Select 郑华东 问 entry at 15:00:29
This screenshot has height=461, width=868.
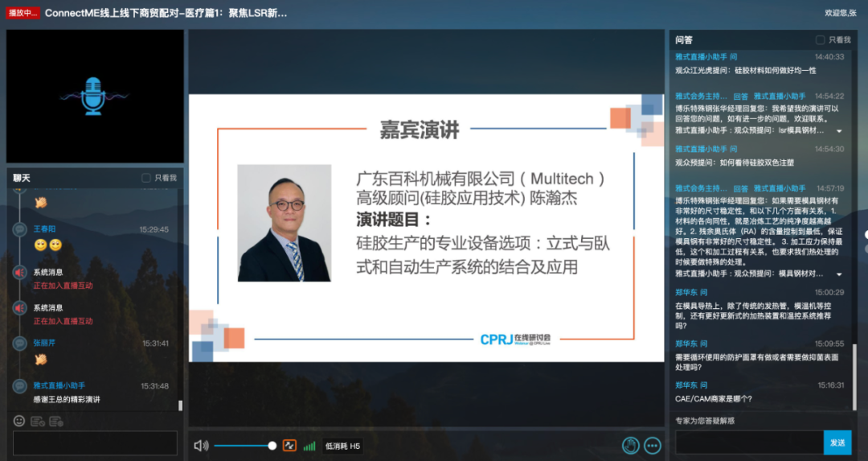[691, 293]
